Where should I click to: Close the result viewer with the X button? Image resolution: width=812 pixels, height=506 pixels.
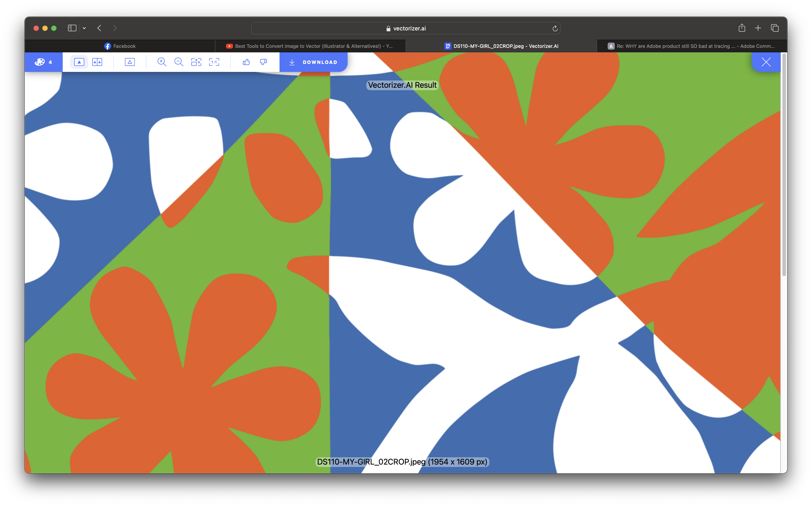[x=766, y=62]
